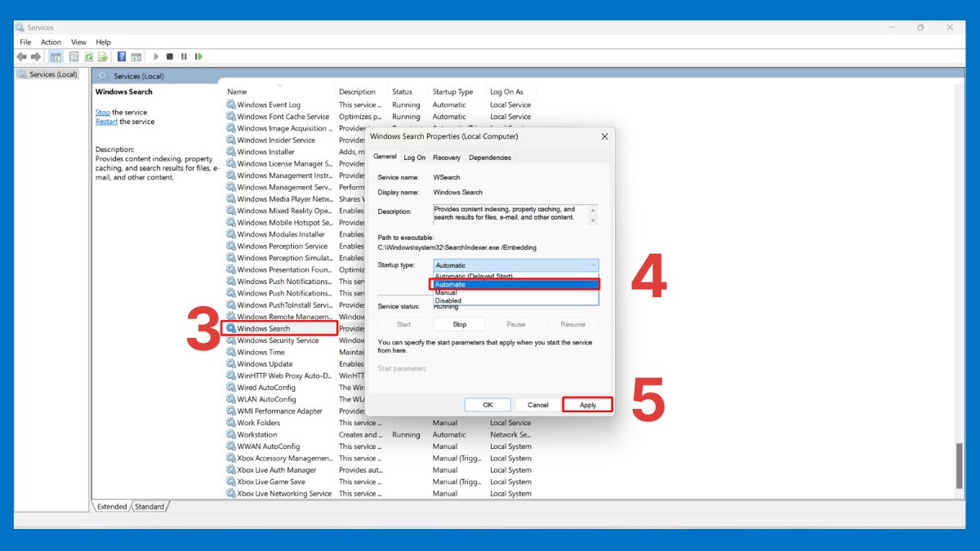Click the gear icon beside Windows Update
The width and height of the screenshot is (980, 551).
coord(231,364)
